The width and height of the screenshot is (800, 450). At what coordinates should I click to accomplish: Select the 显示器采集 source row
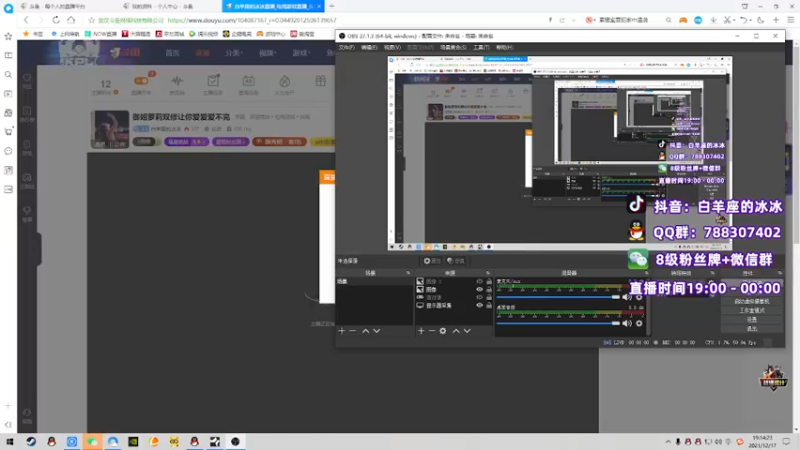point(454,305)
